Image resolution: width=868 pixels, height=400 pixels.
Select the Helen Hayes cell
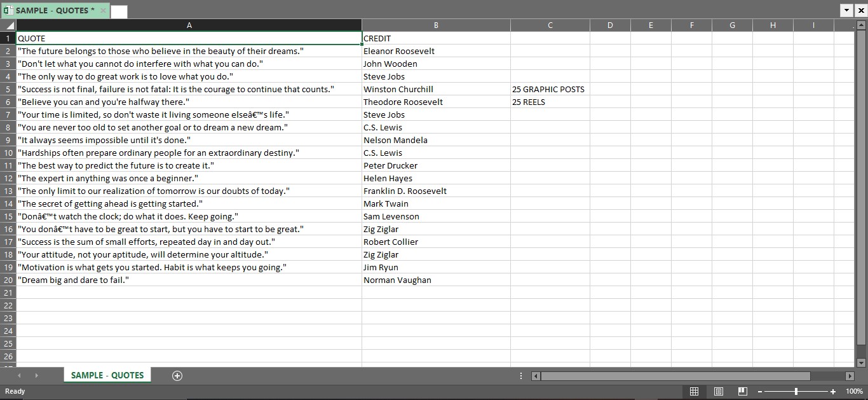point(436,178)
